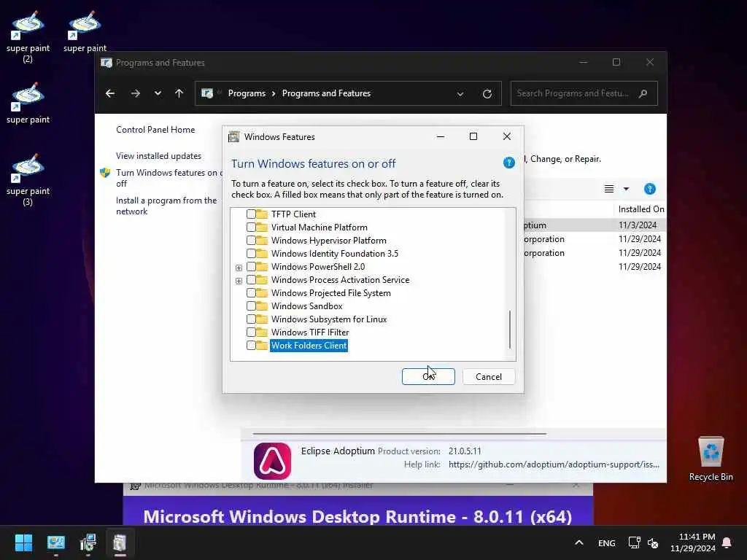The height and width of the screenshot is (560, 747).
Task: Show hidden tray icons chevron
Action: click(578, 542)
